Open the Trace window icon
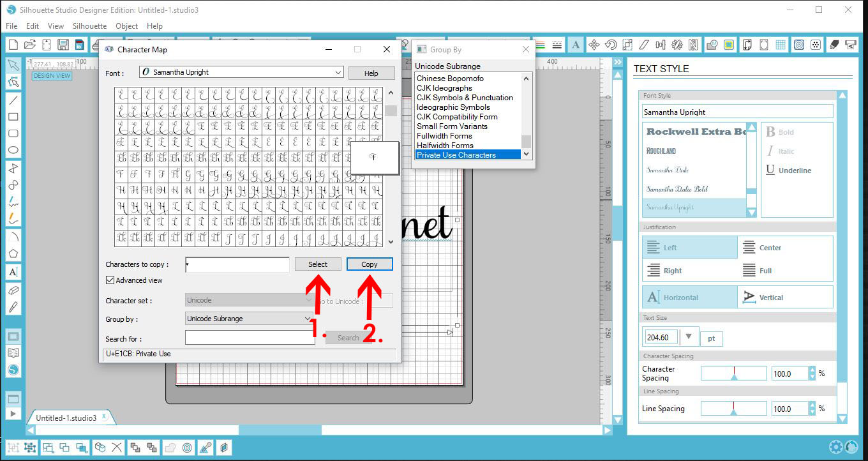Screen dimensions: 868x461 point(729,45)
